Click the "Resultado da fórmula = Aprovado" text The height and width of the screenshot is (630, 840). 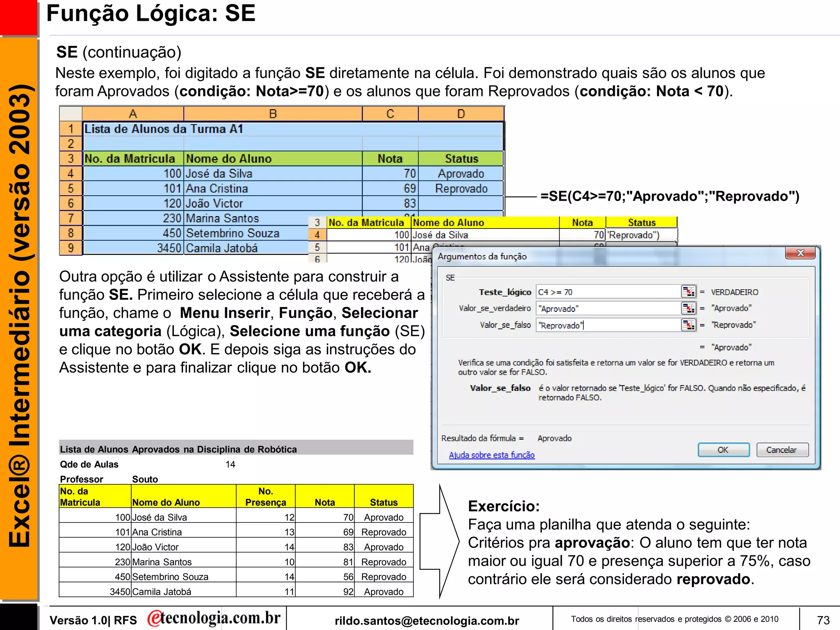tap(506, 438)
